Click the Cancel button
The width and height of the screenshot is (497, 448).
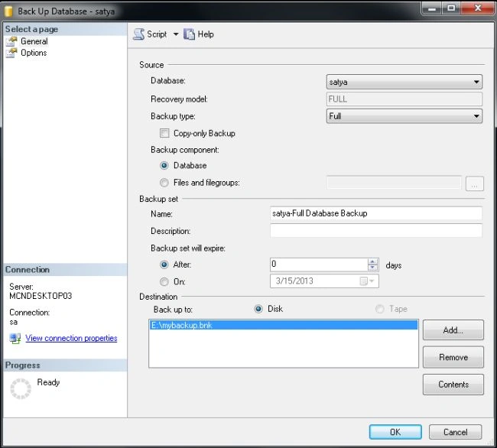point(456,432)
